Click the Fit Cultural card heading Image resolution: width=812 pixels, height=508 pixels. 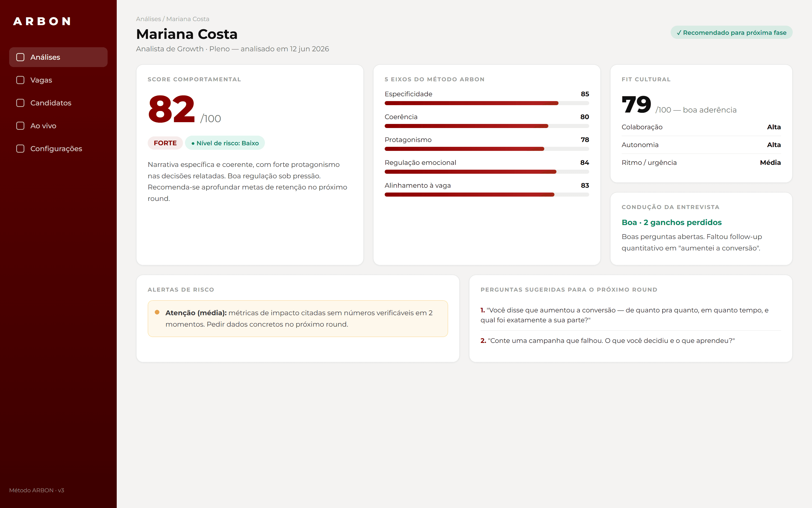(646, 80)
